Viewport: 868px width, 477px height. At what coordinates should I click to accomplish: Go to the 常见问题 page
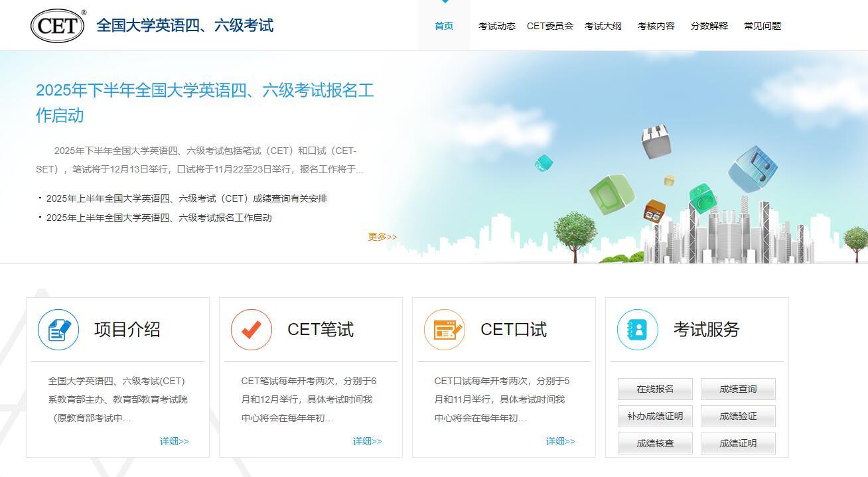point(762,26)
